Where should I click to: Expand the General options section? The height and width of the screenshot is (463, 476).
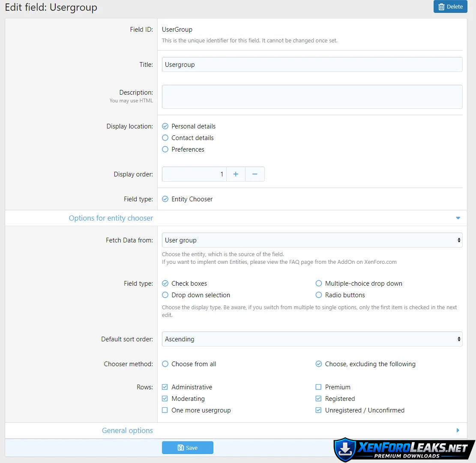click(458, 430)
